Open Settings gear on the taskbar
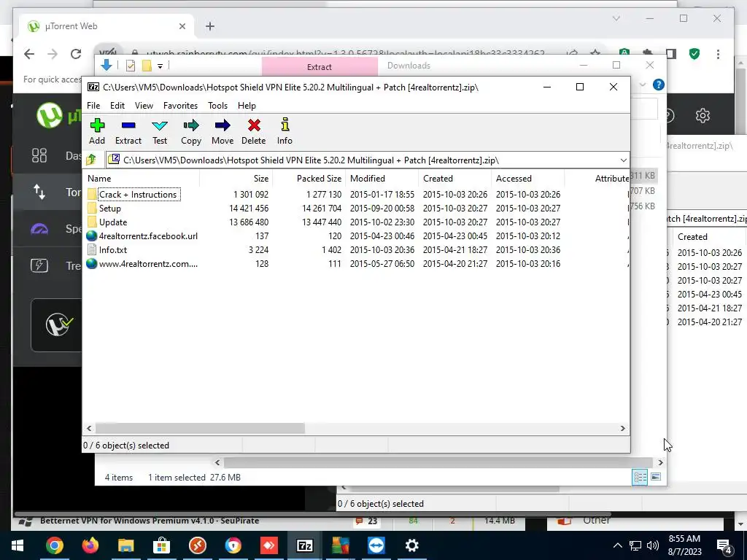 click(x=411, y=545)
